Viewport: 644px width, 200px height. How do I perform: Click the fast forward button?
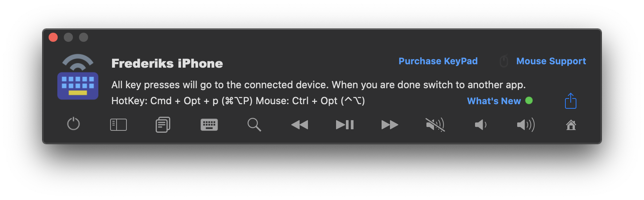coord(390,125)
